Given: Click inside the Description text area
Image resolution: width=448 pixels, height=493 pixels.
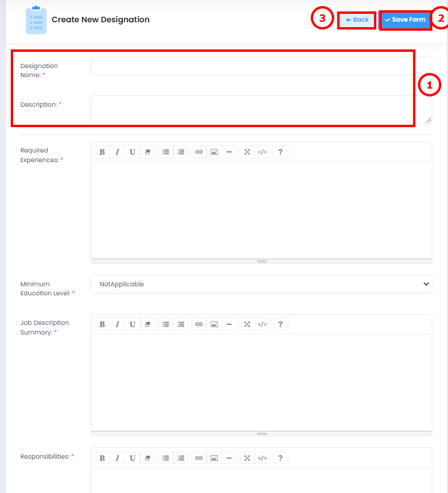Looking at the screenshot, I should coord(261,109).
